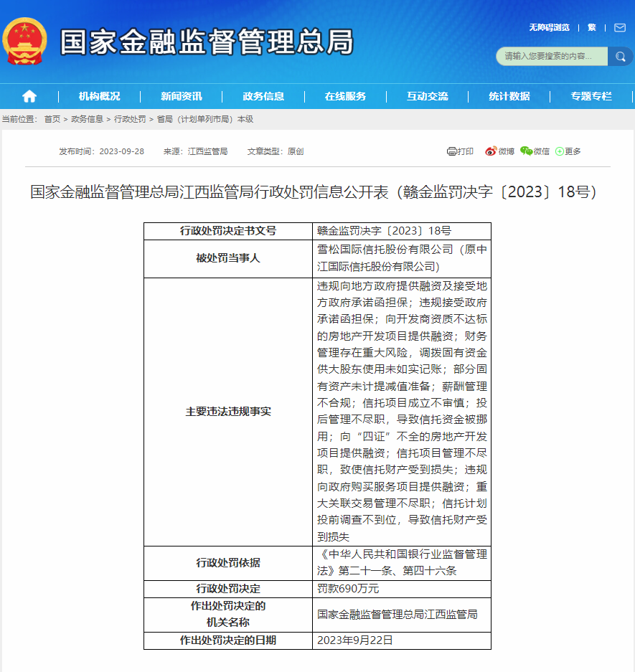635x672 pixels.
Task: Click the 无障碍浏览 link
Action: (x=549, y=27)
